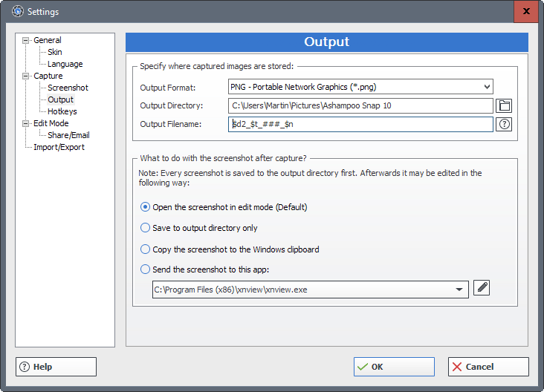Open Language settings page
544x392 pixels.
pyautogui.click(x=65, y=64)
